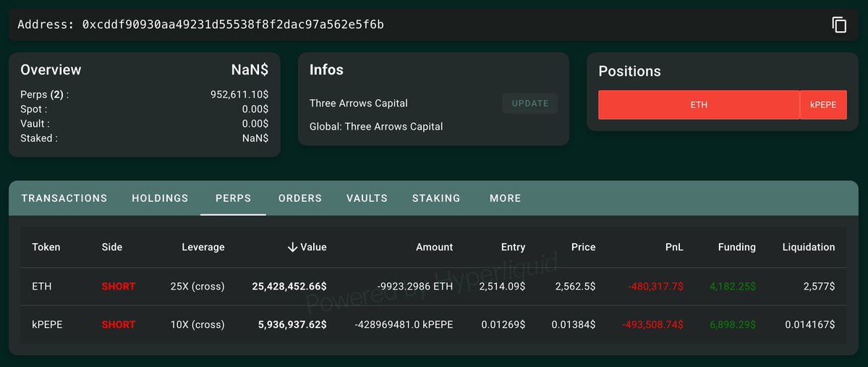Go to the ORDERS tab

pyautogui.click(x=300, y=198)
